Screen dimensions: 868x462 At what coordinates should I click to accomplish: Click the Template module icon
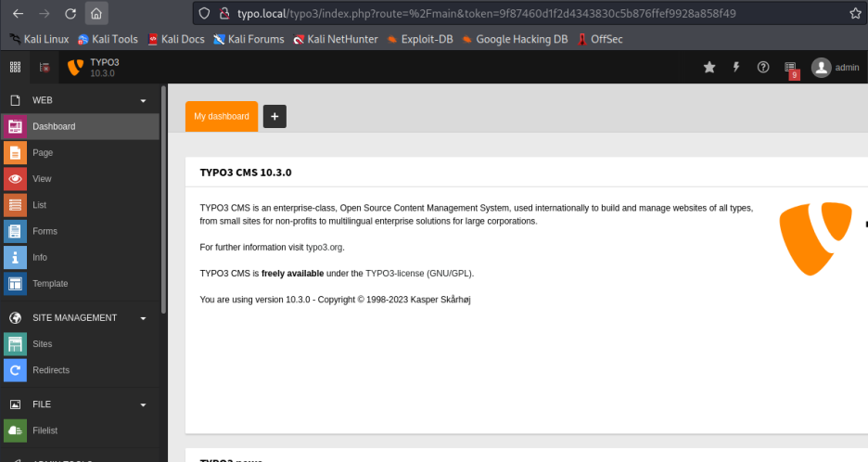(15, 283)
